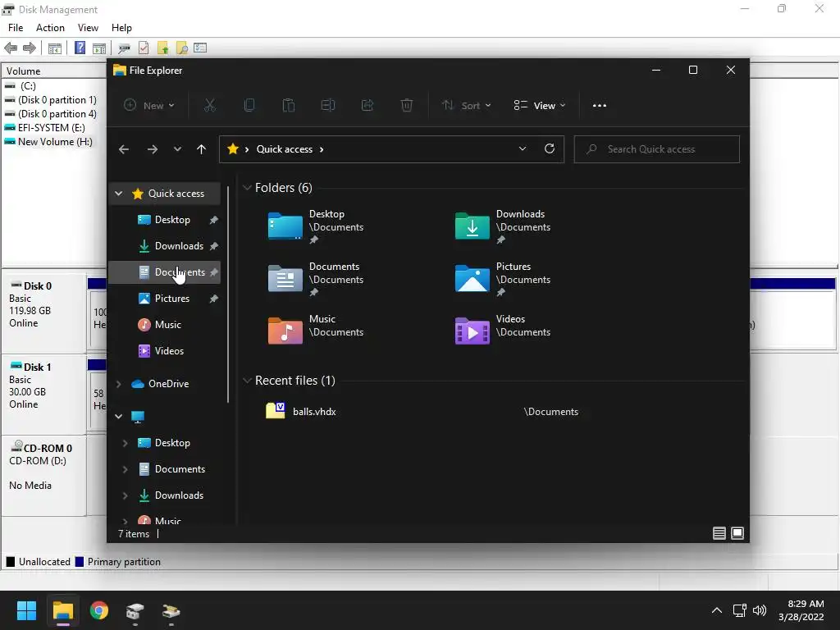Image resolution: width=840 pixels, height=630 pixels.
Task: Open the View menu in Disk Management
Action: point(88,28)
